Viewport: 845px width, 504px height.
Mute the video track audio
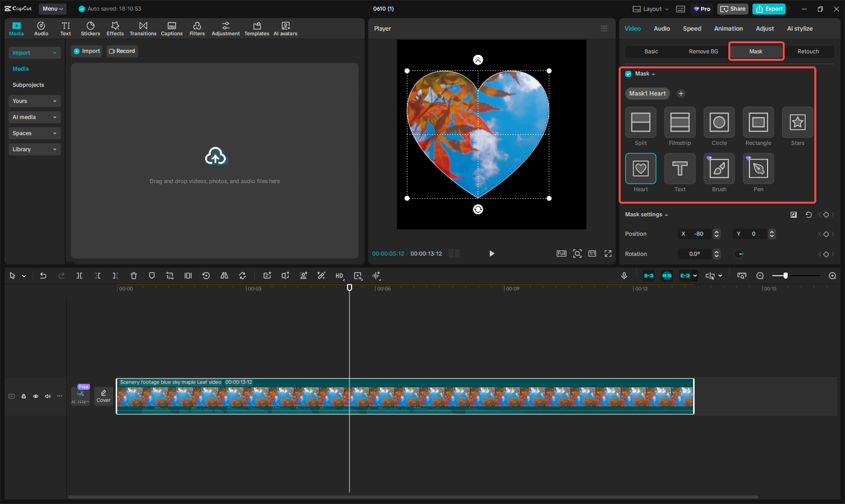tap(48, 396)
